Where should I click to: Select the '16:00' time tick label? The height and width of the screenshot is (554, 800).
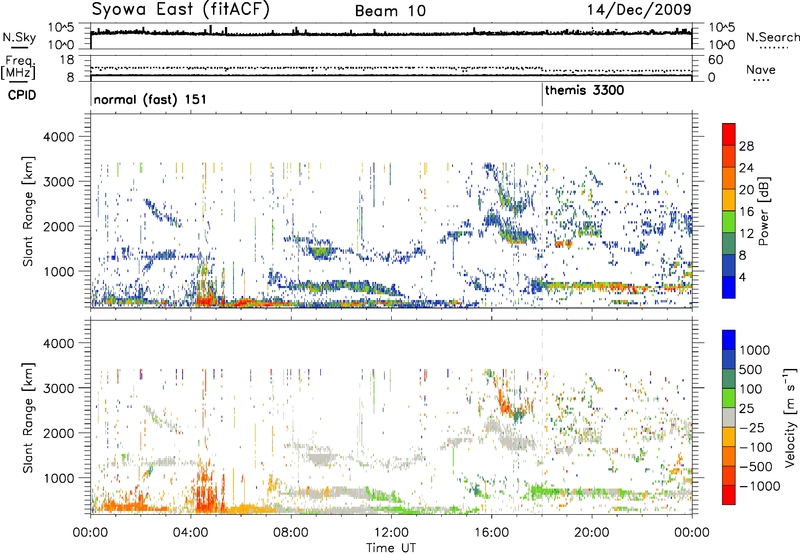pyautogui.click(x=491, y=533)
